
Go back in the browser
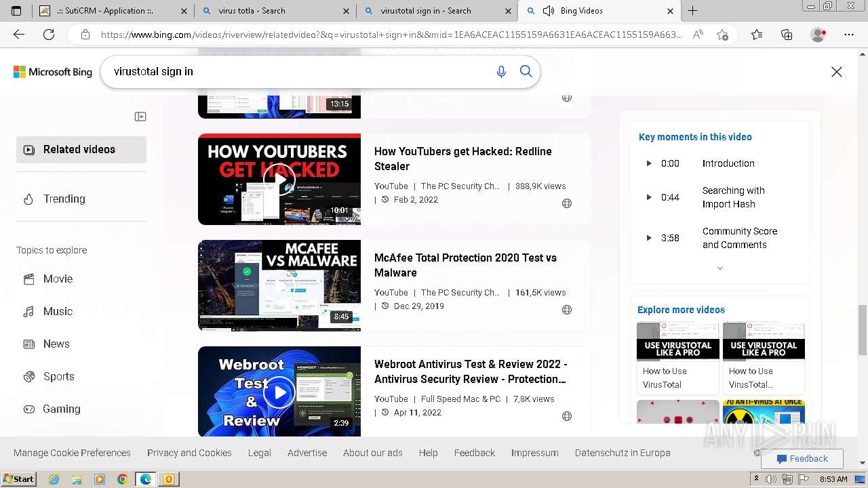[19, 35]
